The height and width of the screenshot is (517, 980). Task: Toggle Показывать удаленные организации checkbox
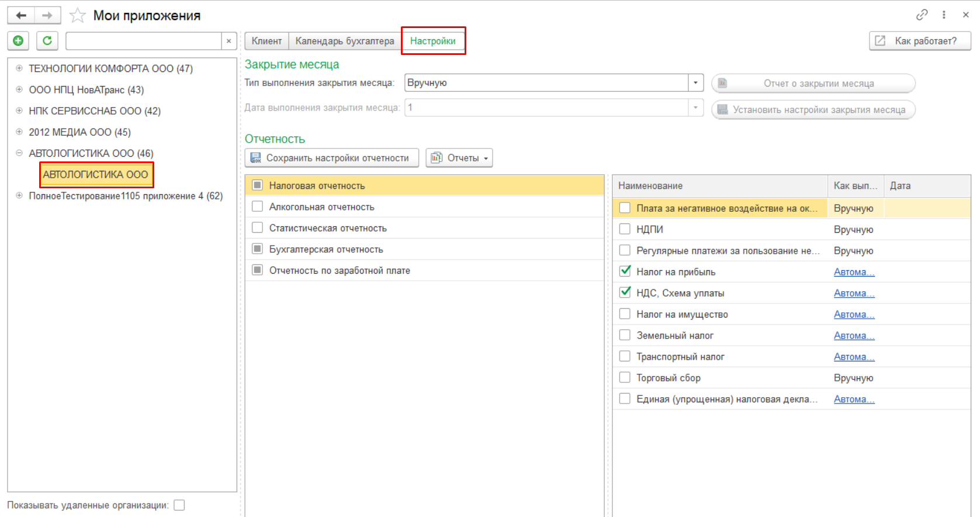coord(179,505)
